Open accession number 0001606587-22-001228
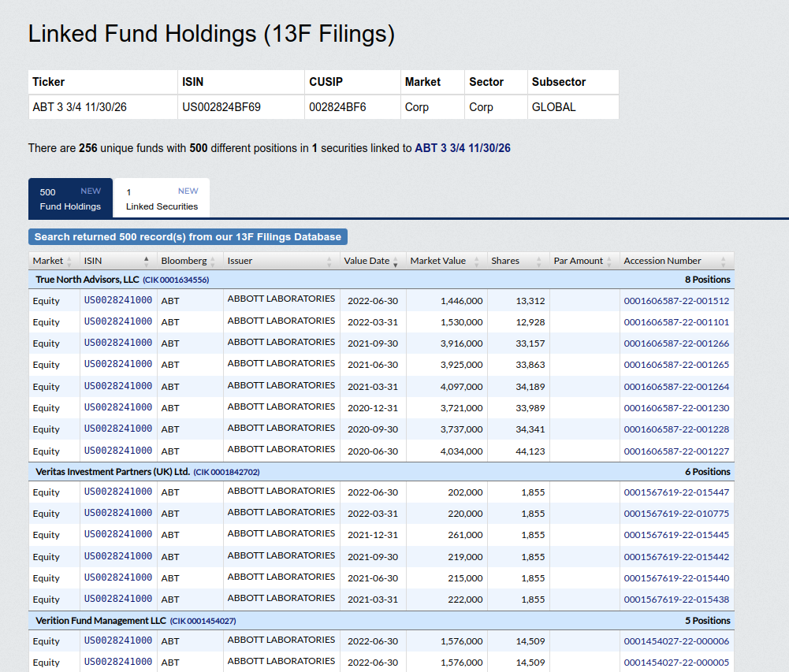The height and width of the screenshot is (672, 789). 676,429
